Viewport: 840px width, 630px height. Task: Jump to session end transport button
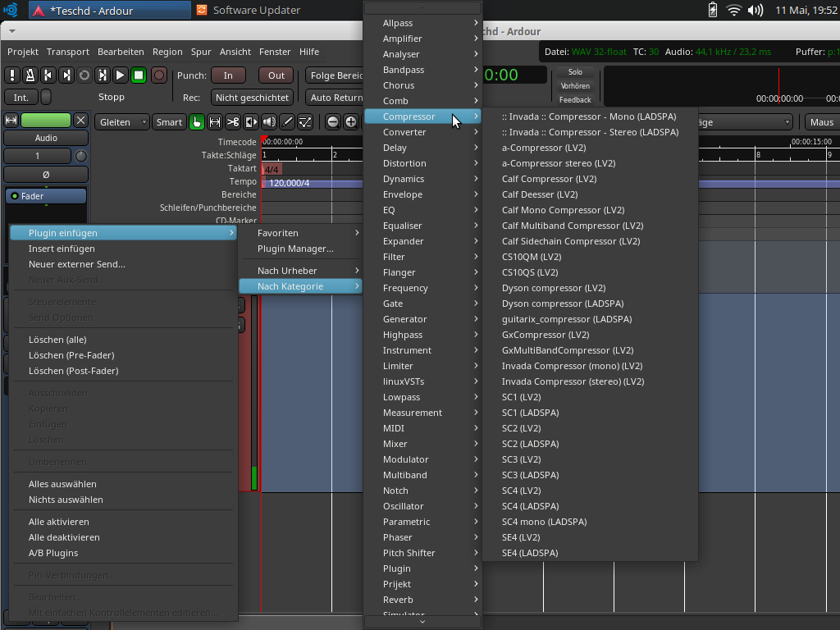pyautogui.click(x=66, y=75)
